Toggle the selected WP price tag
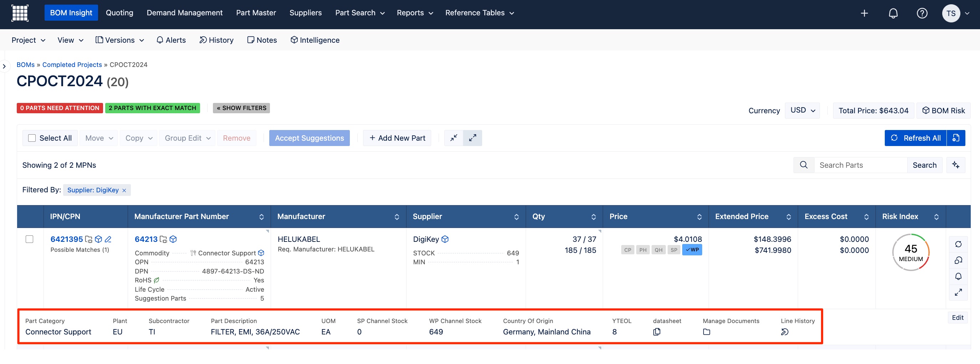 point(692,250)
